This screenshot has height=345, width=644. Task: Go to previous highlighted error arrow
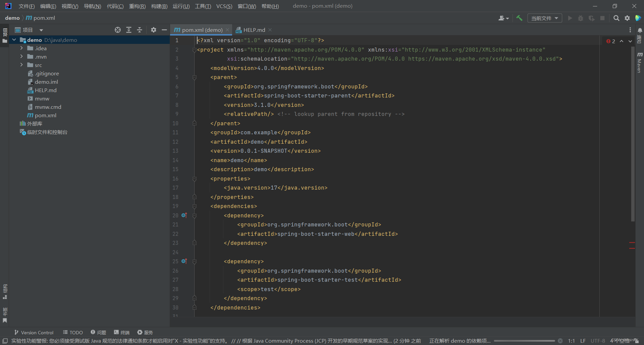pyautogui.click(x=622, y=41)
